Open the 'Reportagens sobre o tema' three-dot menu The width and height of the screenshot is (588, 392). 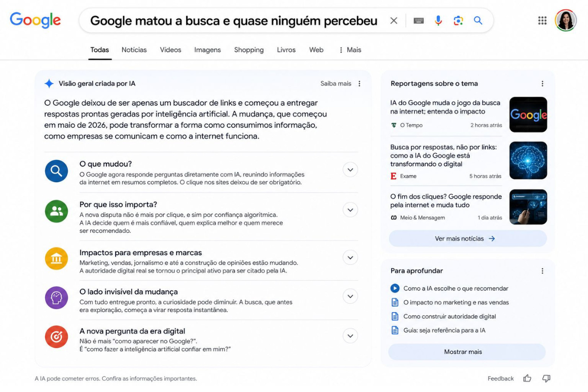click(542, 84)
